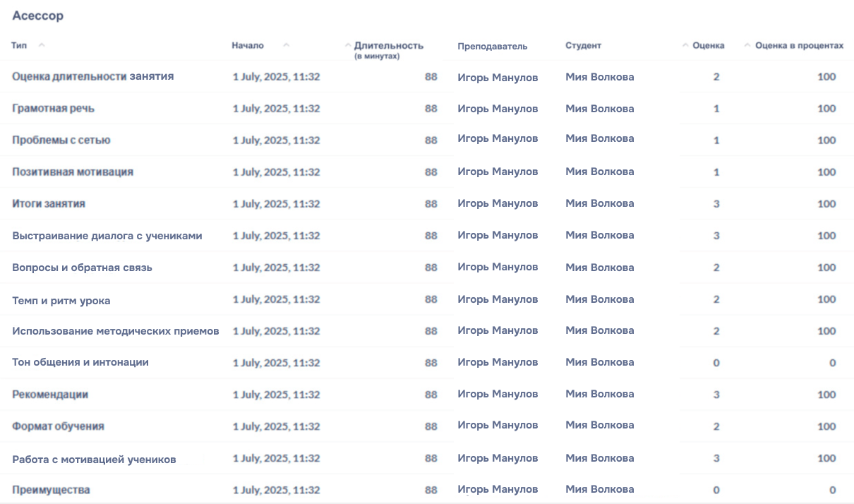This screenshot has width=854, height=504.
Task: Click the sort arrow next to Тип header
Action: click(42, 45)
